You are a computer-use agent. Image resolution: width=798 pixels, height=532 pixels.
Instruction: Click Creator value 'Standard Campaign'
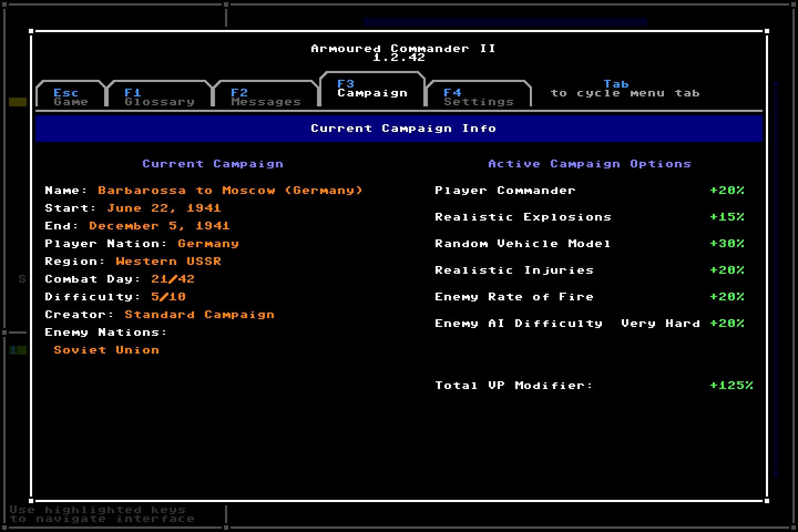pyautogui.click(x=199, y=315)
